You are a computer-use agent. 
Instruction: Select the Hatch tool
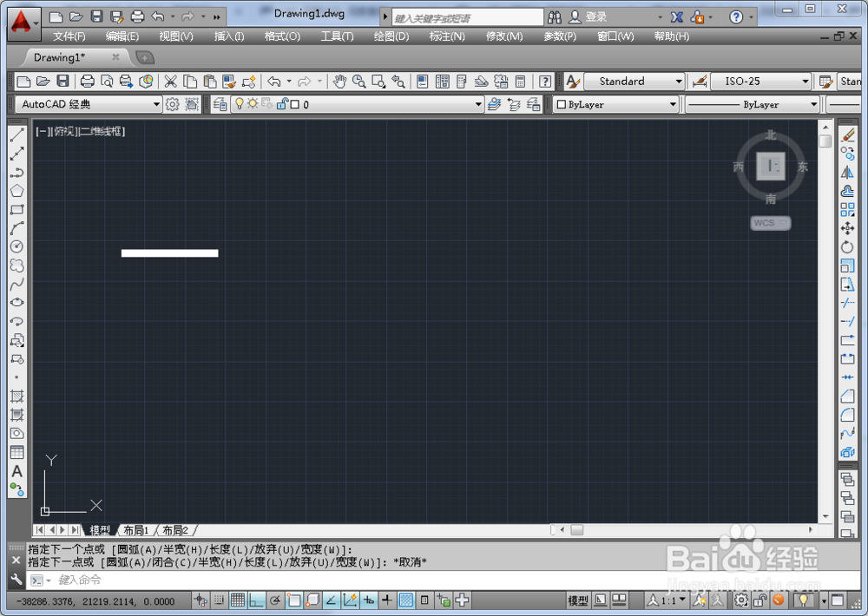coord(17,396)
